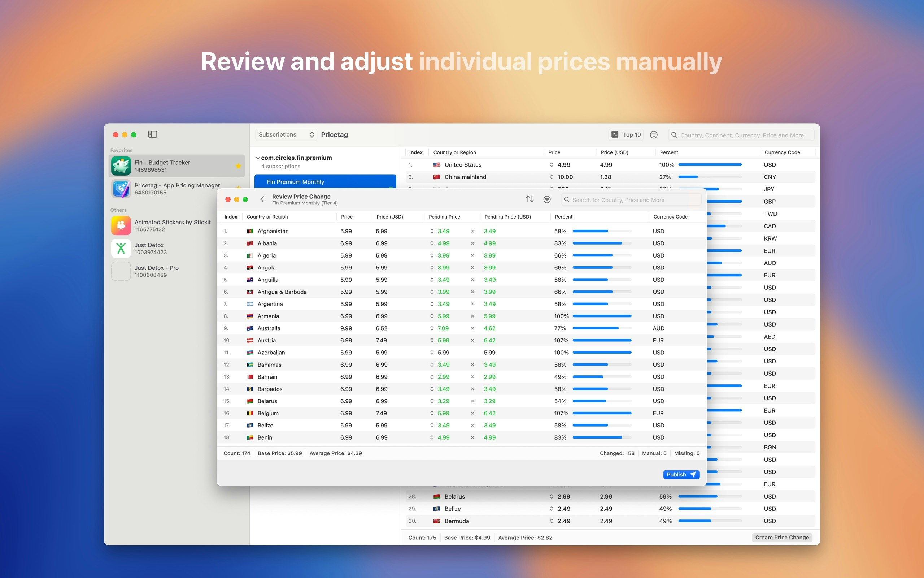Adjust the price stepper for China mainland
Screen dimensions: 924x578
coord(552,177)
